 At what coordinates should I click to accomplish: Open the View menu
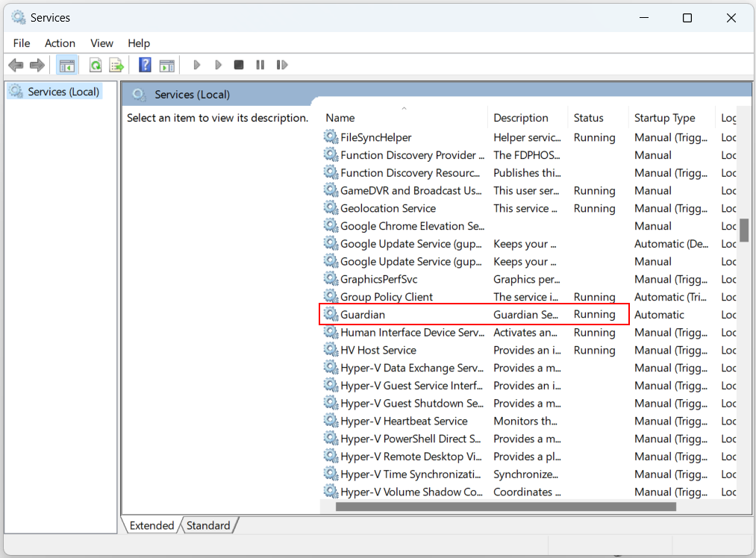[x=101, y=43]
